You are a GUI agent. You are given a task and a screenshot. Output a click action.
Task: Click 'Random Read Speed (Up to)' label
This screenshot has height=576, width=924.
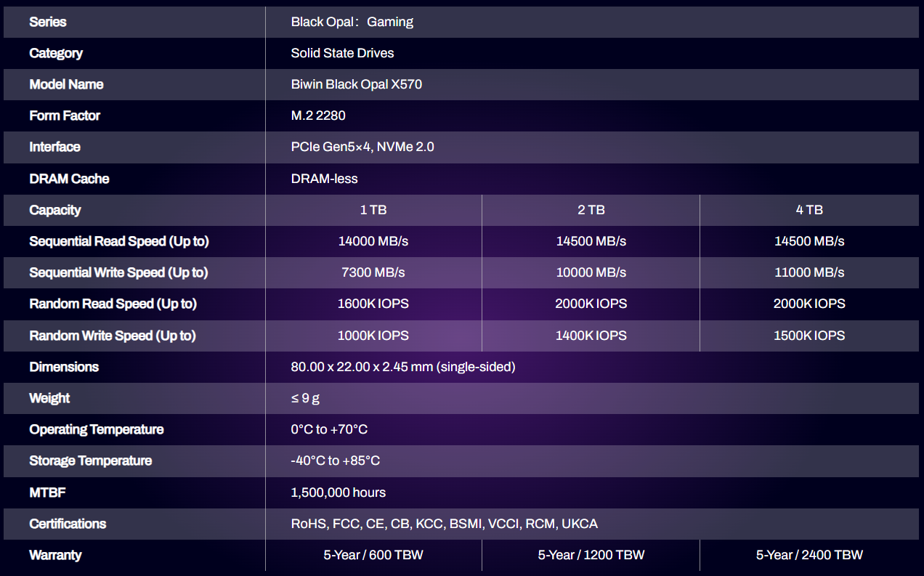coord(113,304)
